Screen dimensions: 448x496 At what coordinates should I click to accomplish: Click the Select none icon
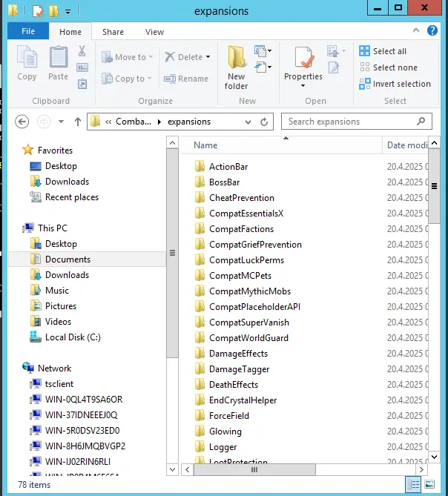[x=364, y=67]
